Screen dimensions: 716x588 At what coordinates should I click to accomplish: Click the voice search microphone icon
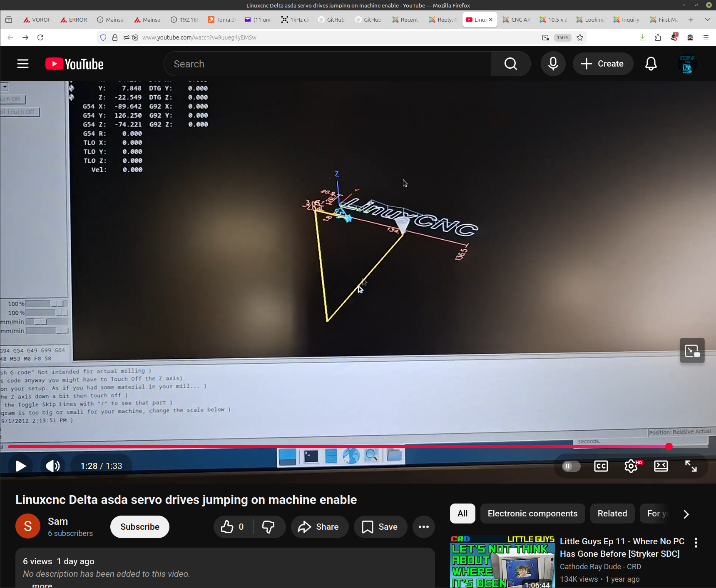[553, 64]
